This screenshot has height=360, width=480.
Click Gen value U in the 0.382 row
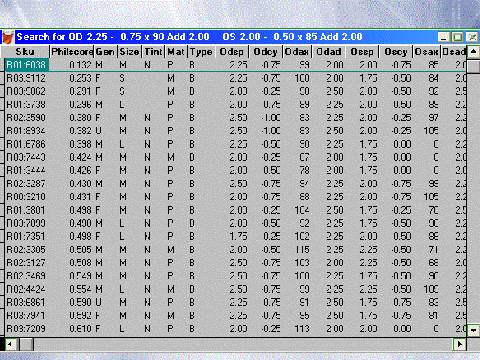pos(99,131)
